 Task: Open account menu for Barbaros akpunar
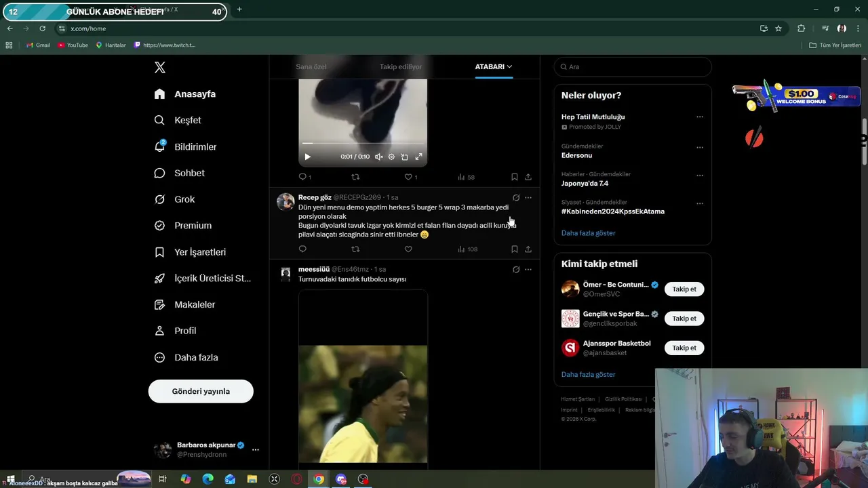206,449
